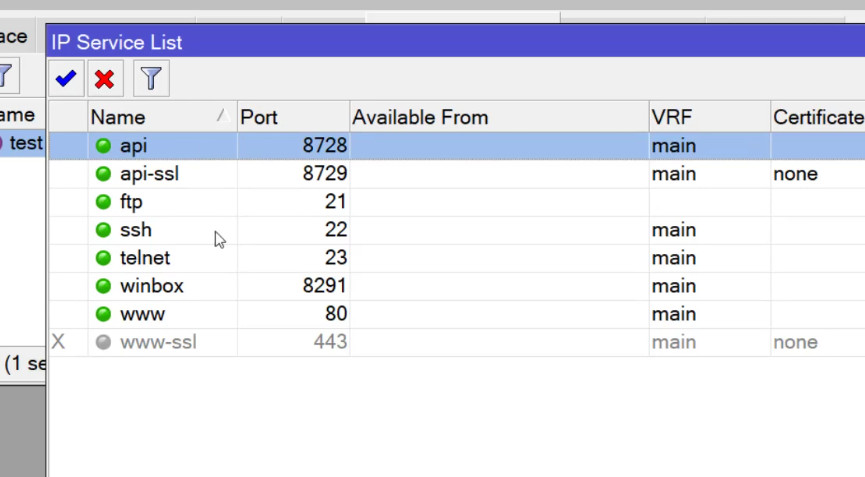
Task: Open the filter funnel in IP Service List
Action: (x=151, y=78)
